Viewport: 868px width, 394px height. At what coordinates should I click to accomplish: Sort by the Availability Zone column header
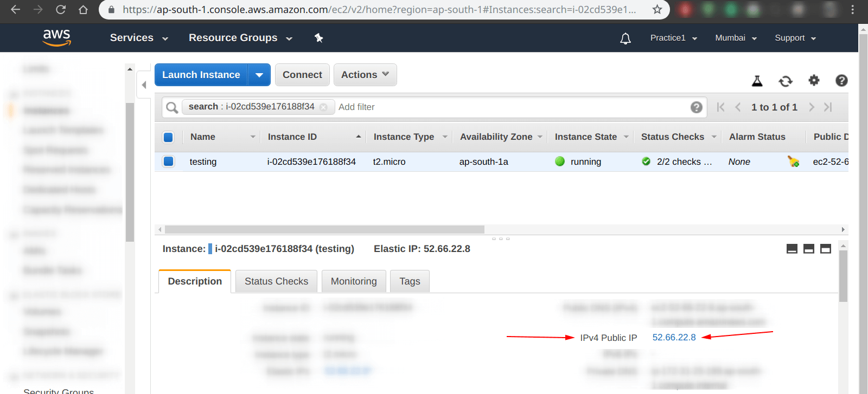pos(496,137)
